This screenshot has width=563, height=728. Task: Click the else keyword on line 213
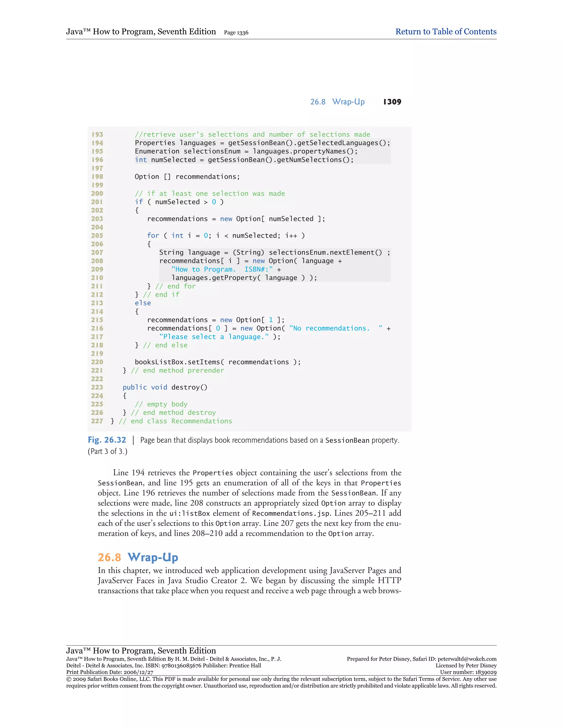[143, 303]
